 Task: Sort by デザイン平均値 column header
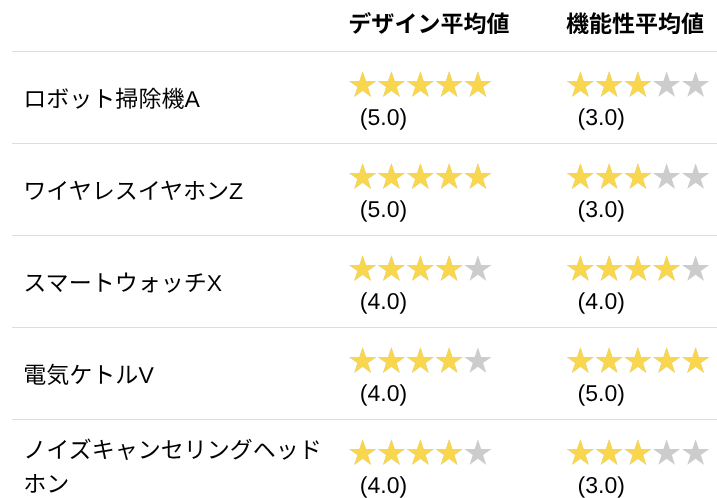click(429, 24)
